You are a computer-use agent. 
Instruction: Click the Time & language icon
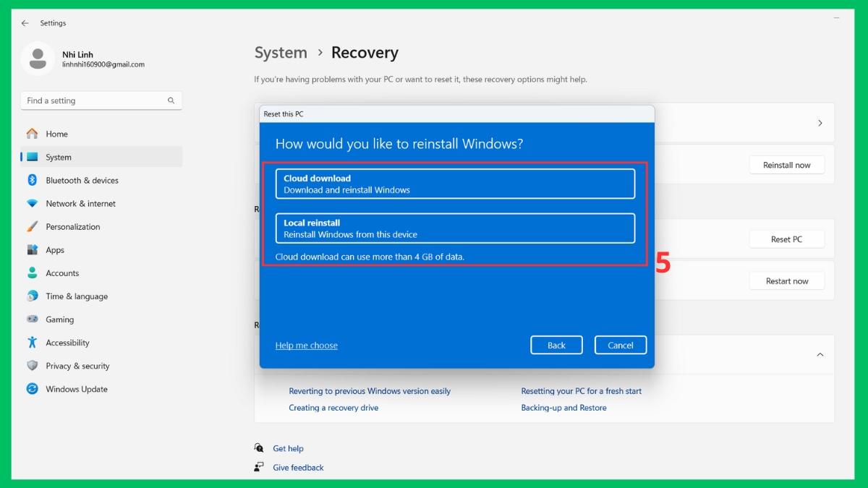(33, 296)
